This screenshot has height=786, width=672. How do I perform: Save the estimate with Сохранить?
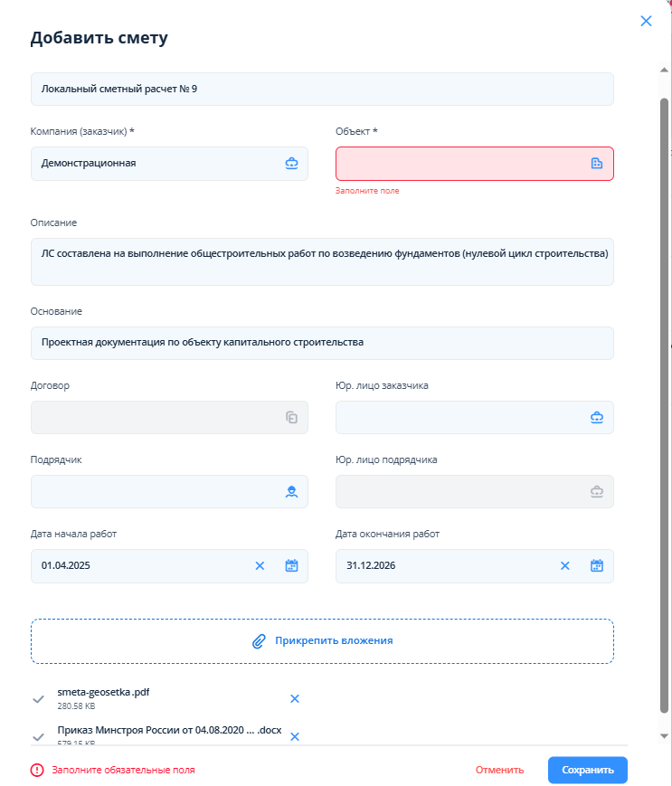pos(587,770)
